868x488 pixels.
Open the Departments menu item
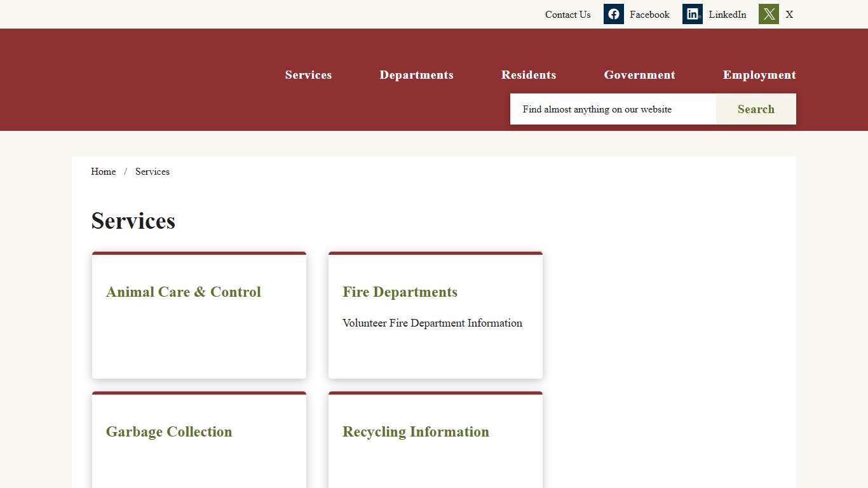pyautogui.click(x=417, y=75)
